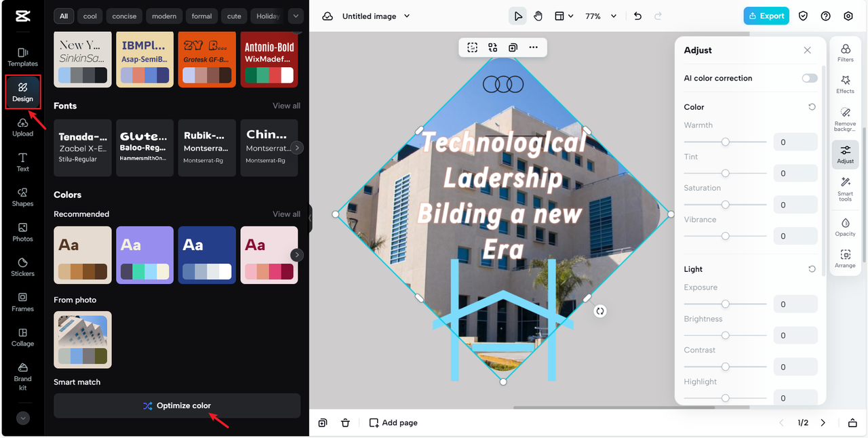Click the crop icon in floating toolbar
Viewport: 868px width, 438px height.
click(473, 47)
